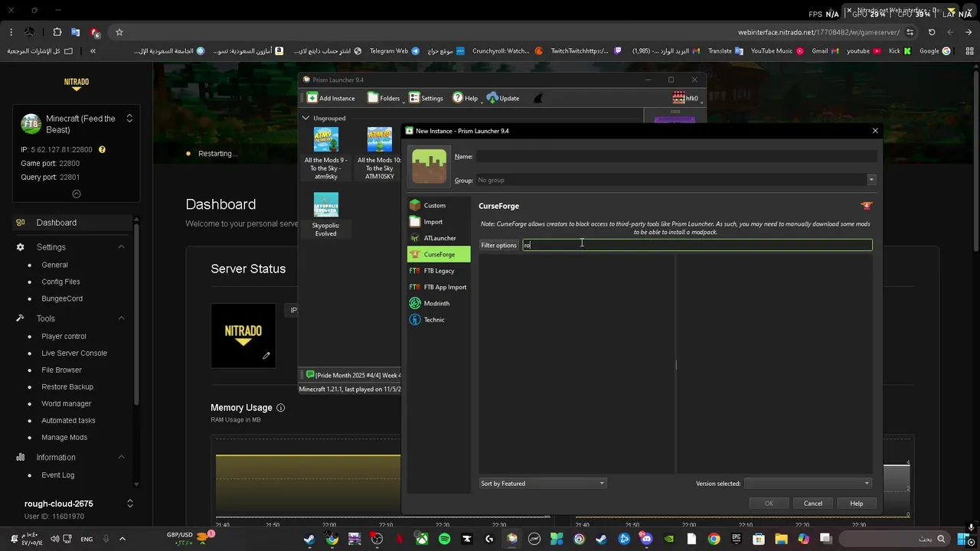
Task: Open Google Chrome from the taskbar
Action: (714, 539)
